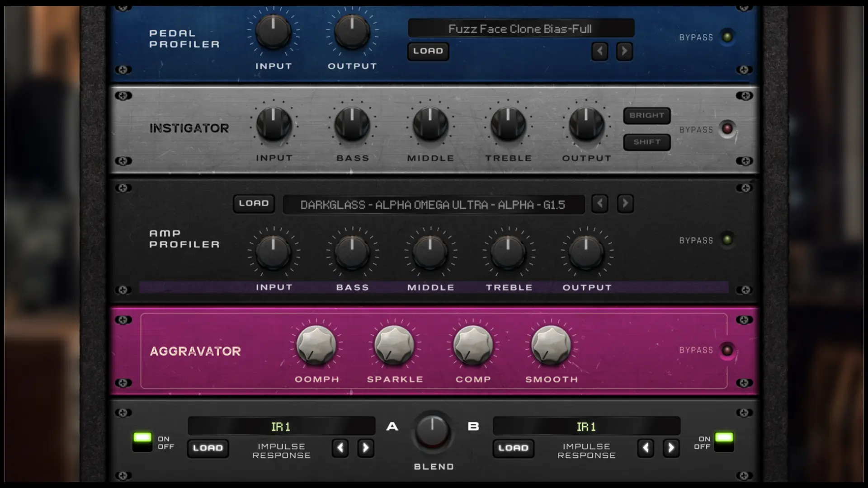Switch off impulse response A power button
This screenshot has width=868, height=488.
(x=142, y=441)
